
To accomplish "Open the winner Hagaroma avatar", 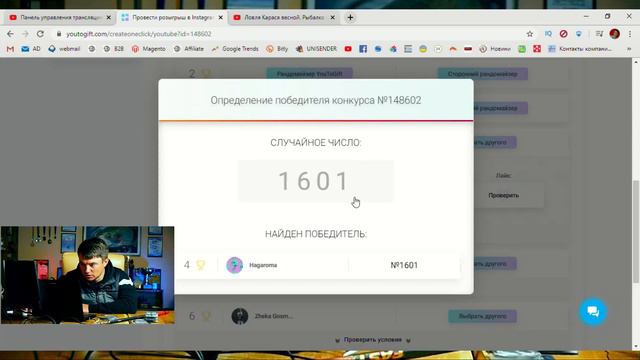I will (x=235, y=265).
